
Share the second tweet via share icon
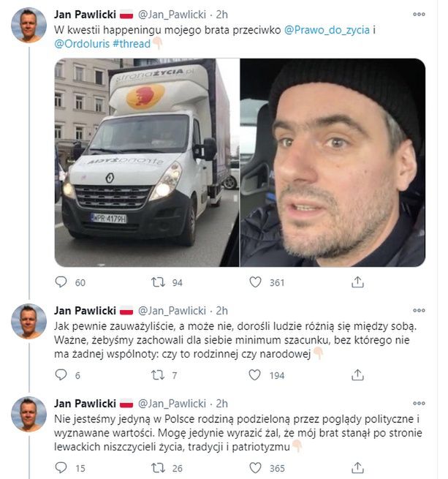pos(357,374)
